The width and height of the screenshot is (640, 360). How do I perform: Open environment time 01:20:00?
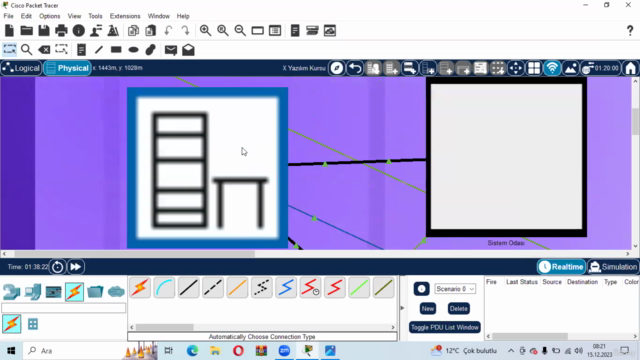pyautogui.click(x=601, y=68)
